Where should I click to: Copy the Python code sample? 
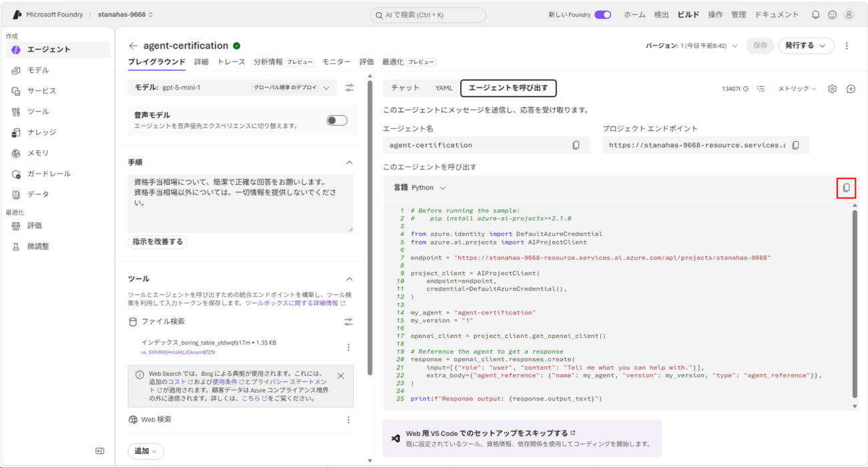click(846, 188)
